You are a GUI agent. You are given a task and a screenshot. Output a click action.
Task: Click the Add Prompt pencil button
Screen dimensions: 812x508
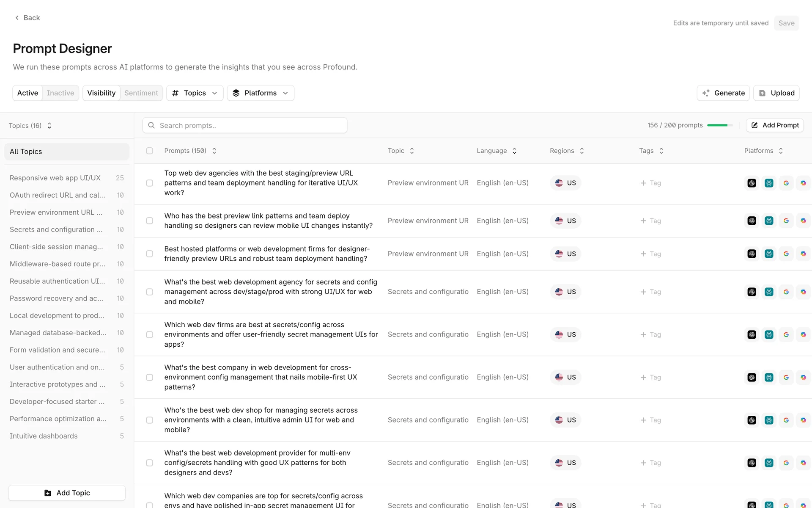[x=775, y=125]
